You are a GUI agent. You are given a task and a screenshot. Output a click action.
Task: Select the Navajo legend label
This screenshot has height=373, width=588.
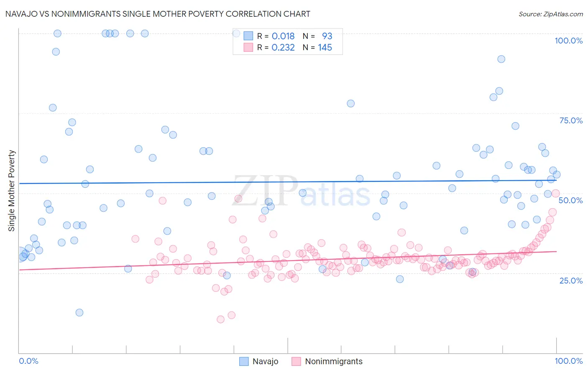tap(266, 361)
